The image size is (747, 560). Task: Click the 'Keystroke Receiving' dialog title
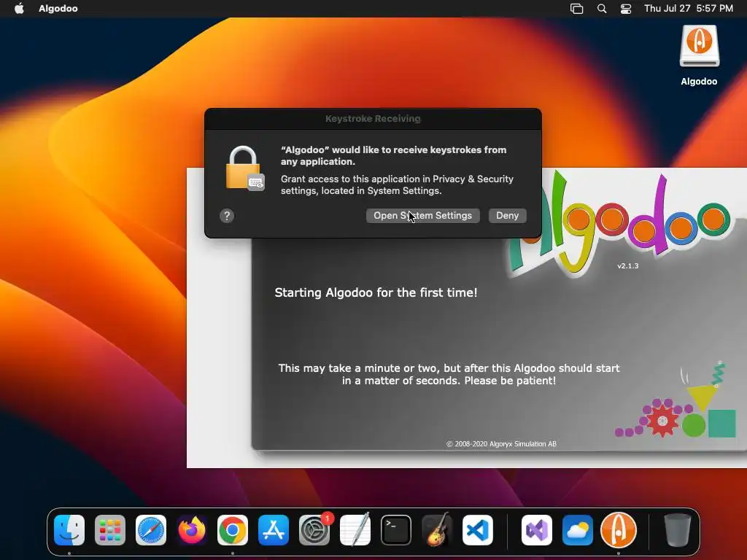click(373, 119)
